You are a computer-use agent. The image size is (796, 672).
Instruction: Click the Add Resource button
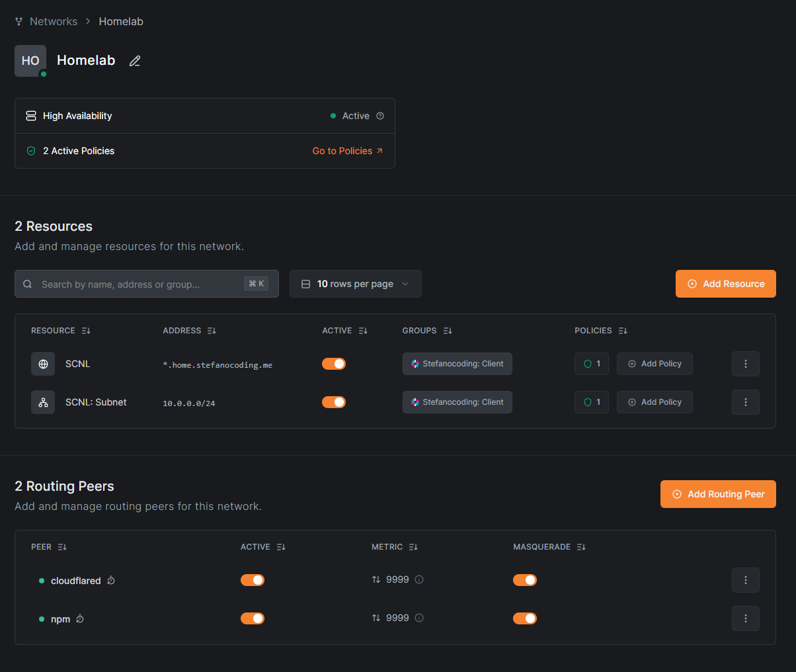[725, 284]
